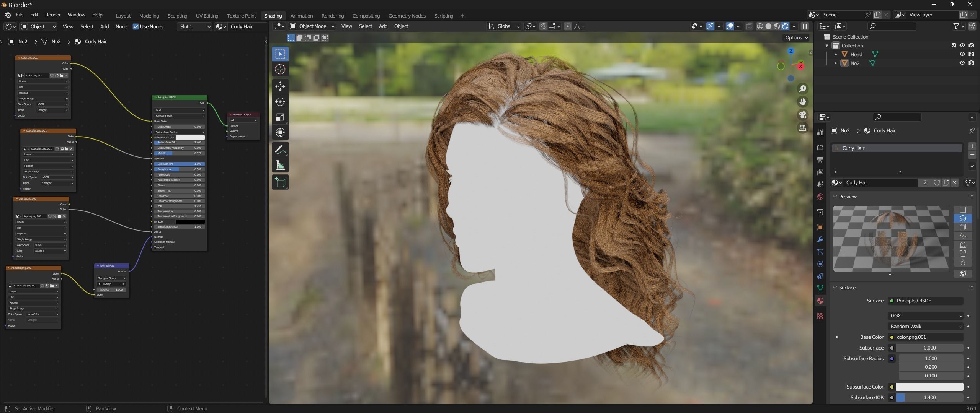980x413 pixels.
Task: Unlink the Curly Hair material
Action: [955, 182]
